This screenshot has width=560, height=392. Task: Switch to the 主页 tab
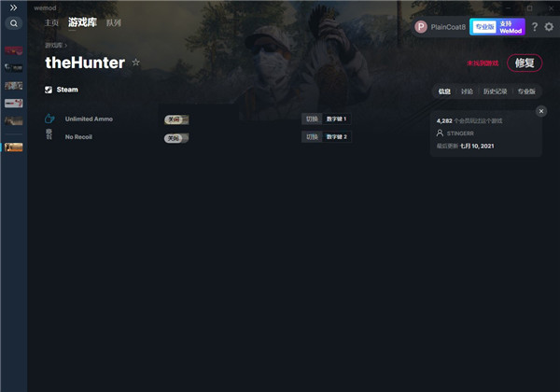[x=51, y=22]
